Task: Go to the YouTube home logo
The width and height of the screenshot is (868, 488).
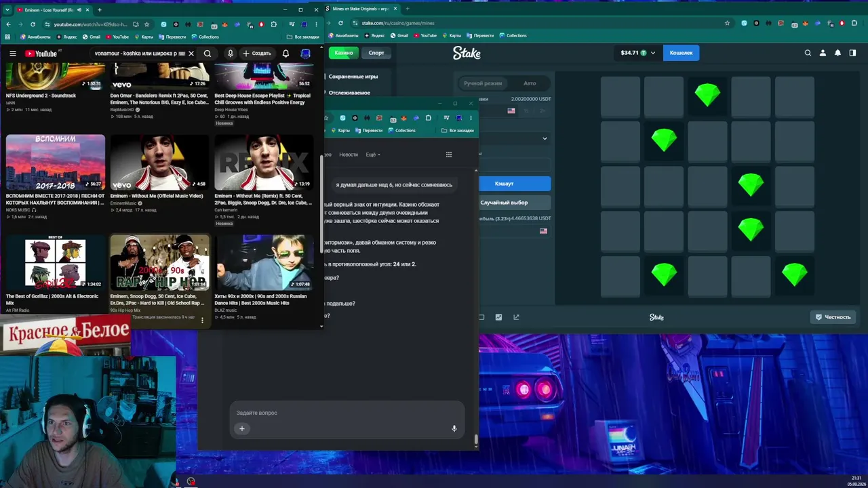Action: 41,54
